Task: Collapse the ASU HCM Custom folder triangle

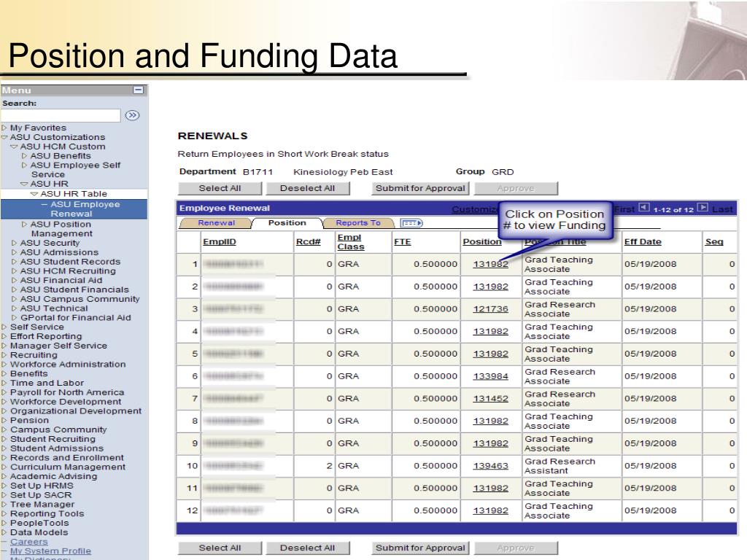Action: (15, 147)
